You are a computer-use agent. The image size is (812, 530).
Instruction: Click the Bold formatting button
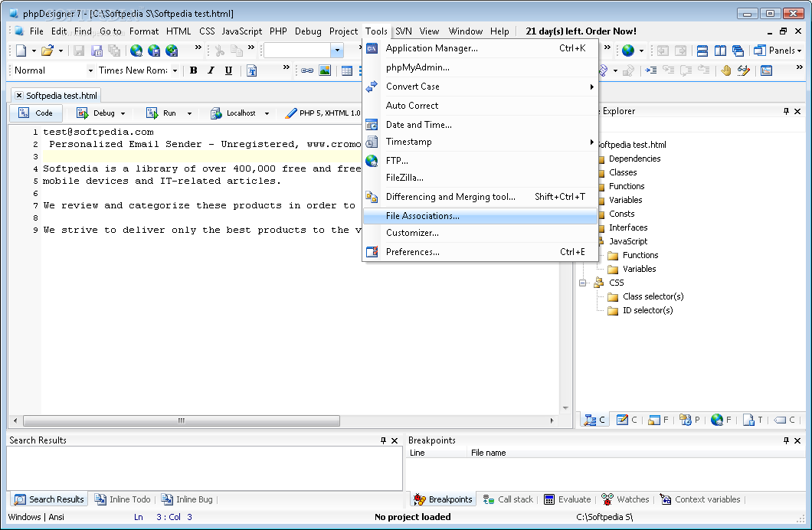tap(194, 70)
